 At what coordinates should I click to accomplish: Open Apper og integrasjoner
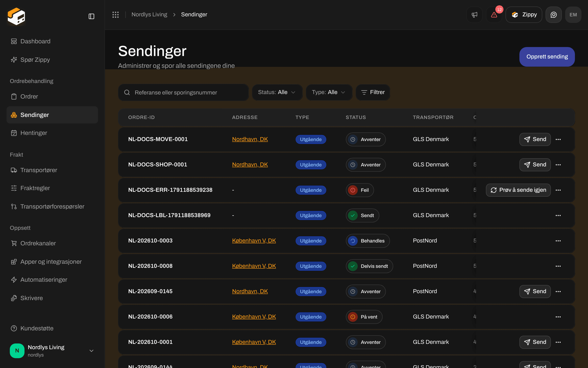click(x=52, y=262)
